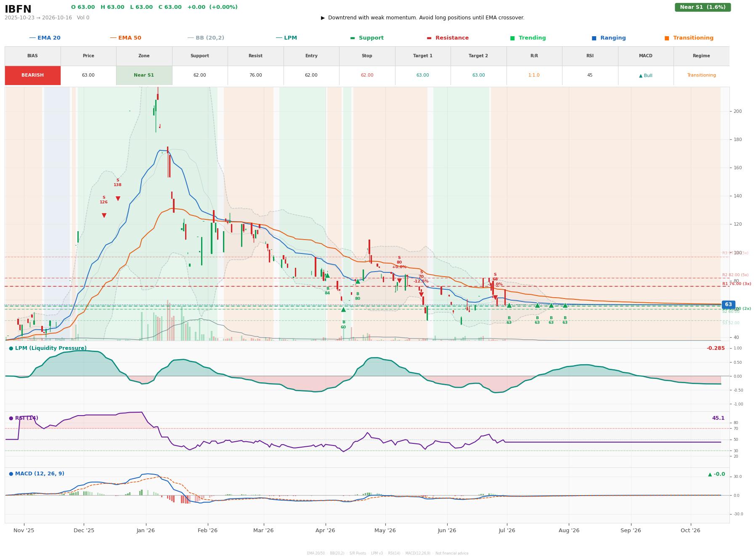Click the red BEARISH bias cell

tap(32, 75)
